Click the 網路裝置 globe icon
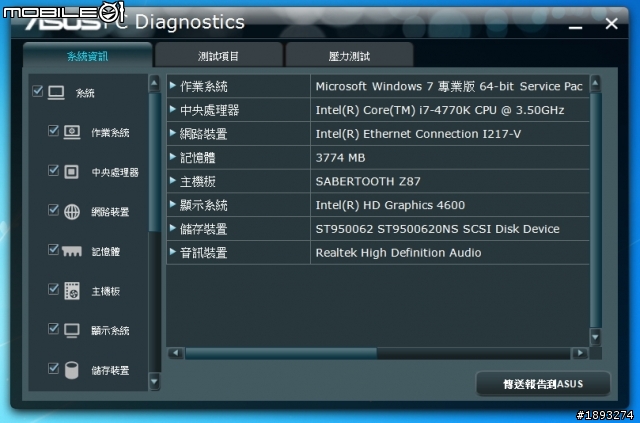 pos(72,212)
